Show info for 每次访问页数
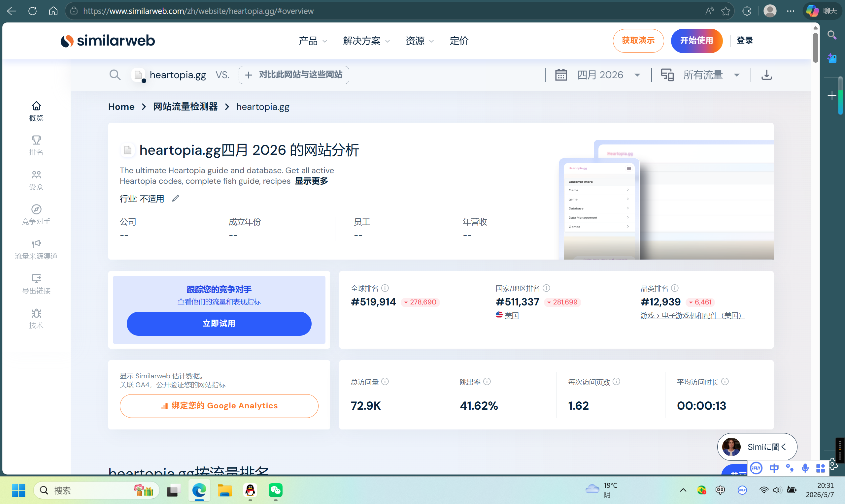845x504 pixels. [616, 381]
